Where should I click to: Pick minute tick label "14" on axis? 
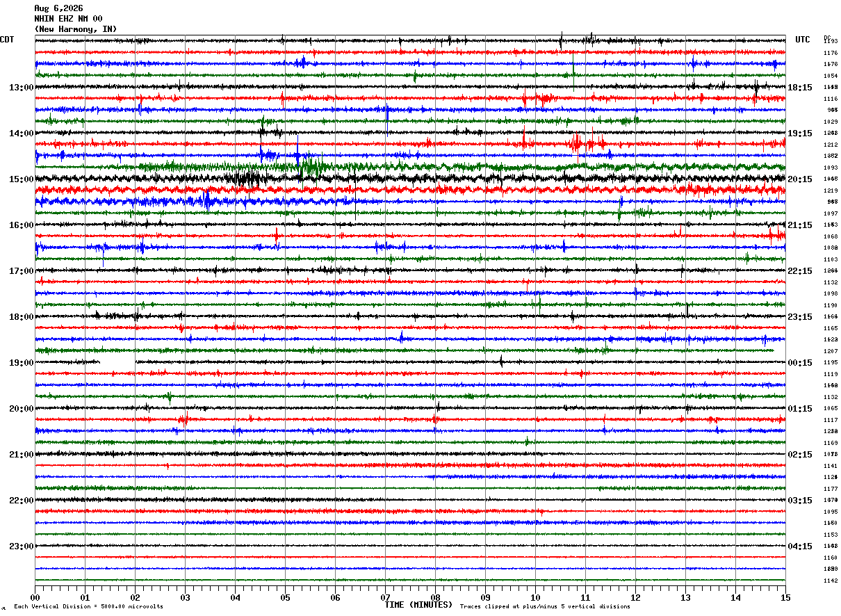(x=736, y=597)
